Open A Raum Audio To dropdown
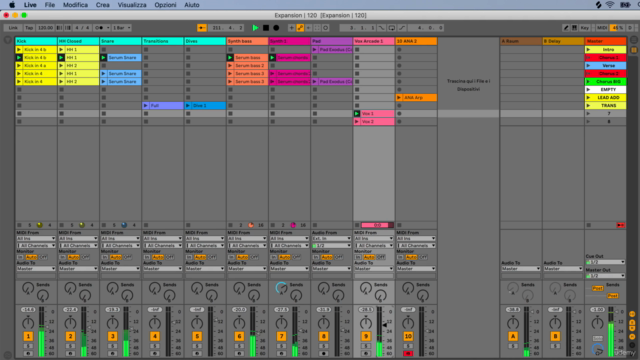The height and width of the screenshot is (360, 640). [x=521, y=269]
